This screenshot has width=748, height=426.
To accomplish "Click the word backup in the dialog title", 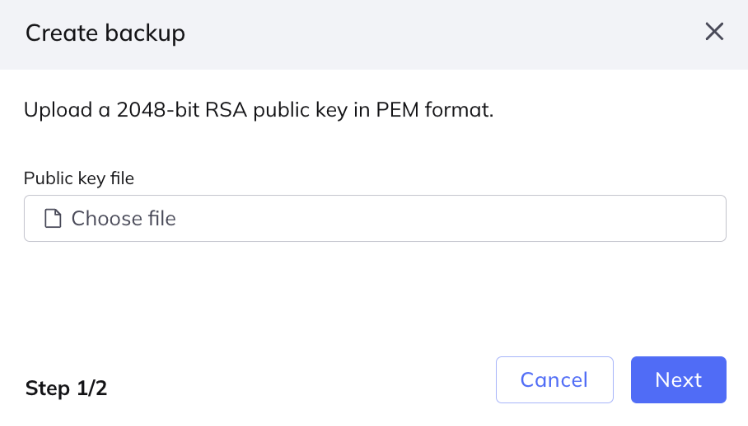I will 145,33.
